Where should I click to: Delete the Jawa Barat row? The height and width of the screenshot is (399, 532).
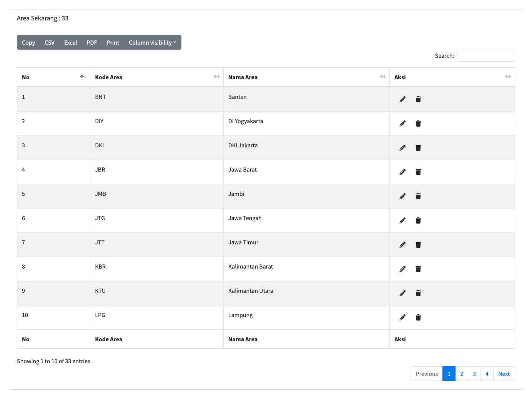point(418,172)
